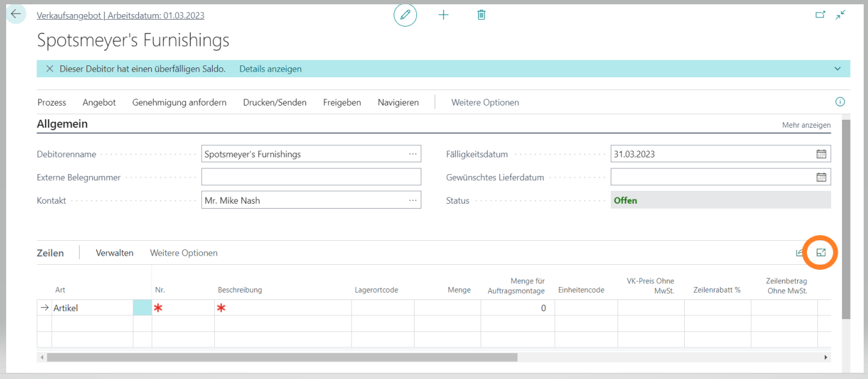
Task: Click the Debitorenname input field
Action: pos(311,154)
